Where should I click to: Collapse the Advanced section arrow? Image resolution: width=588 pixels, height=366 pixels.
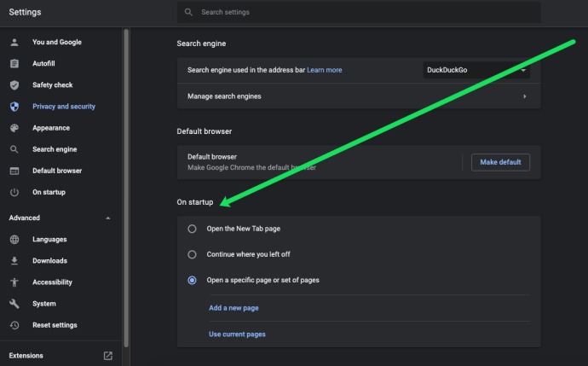point(108,218)
